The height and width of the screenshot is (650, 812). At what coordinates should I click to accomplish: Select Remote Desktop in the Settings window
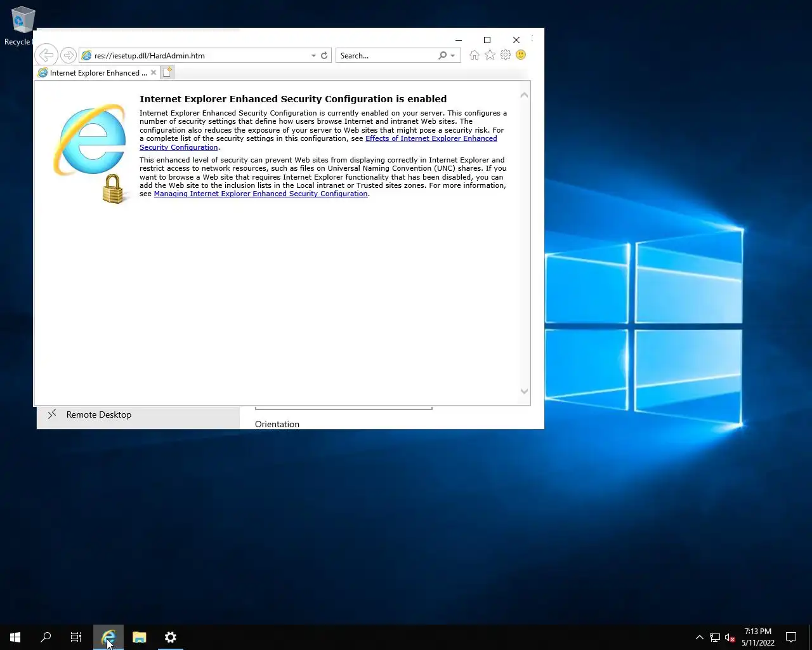point(138,415)
